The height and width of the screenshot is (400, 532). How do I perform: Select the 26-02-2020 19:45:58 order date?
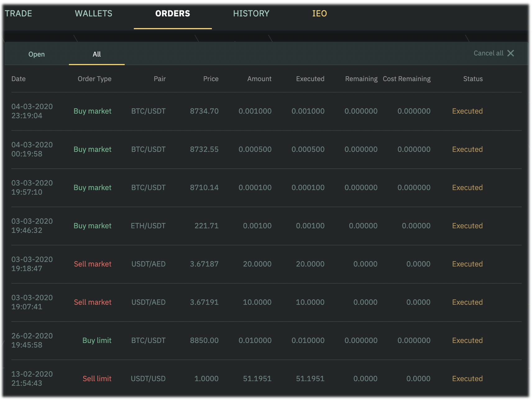point(32,340)
